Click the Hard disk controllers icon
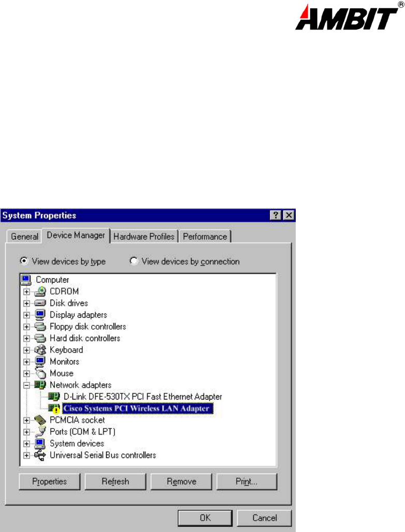 coord(40,338)
